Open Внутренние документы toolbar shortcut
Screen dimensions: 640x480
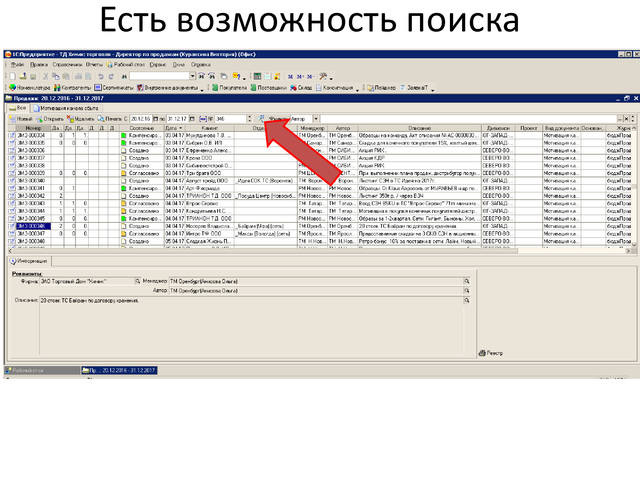pos(168,87)
